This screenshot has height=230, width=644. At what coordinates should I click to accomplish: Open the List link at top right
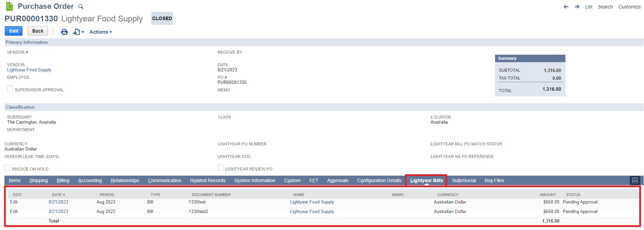[x=589, y=7]
